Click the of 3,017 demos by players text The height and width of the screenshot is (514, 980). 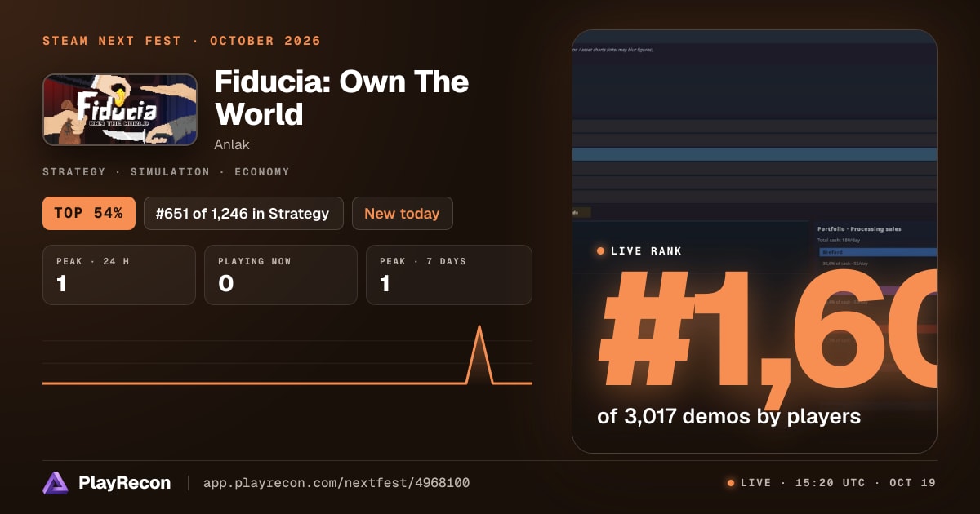728,416
